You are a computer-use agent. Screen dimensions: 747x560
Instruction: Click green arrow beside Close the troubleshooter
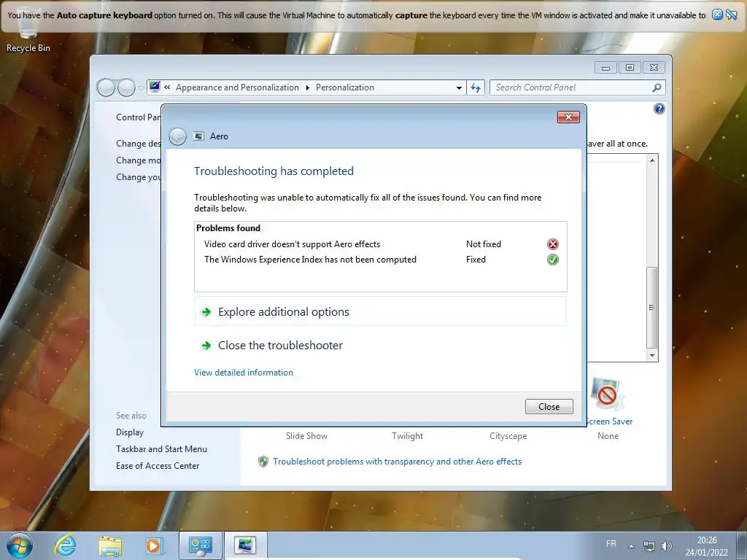click(x=206, y=346)
